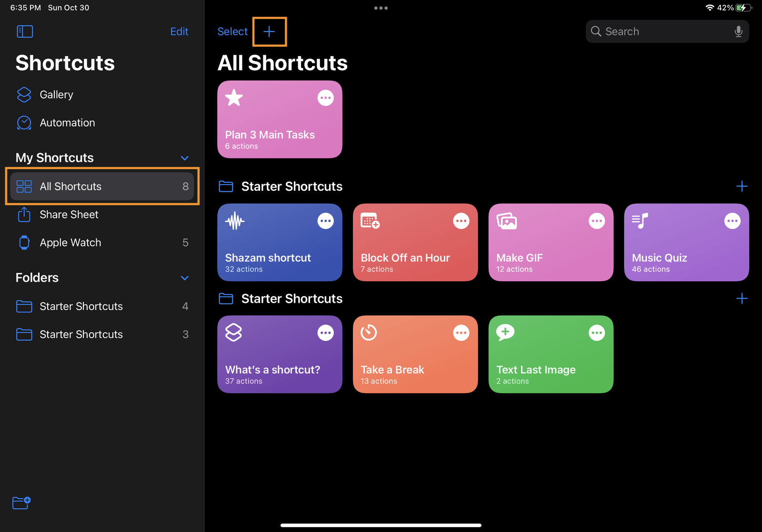762x532 pixels.
Task: Open the Automation section
Action: coord(67,122)
